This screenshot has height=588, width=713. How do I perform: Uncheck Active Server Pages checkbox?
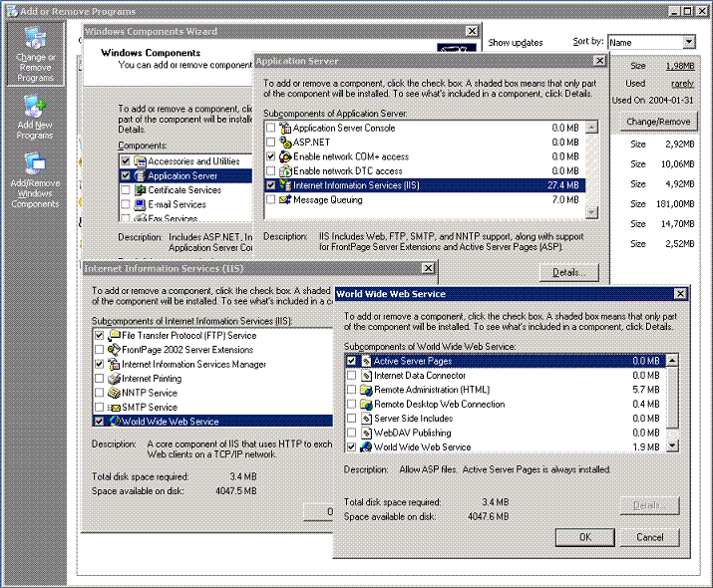coord(351,361)
